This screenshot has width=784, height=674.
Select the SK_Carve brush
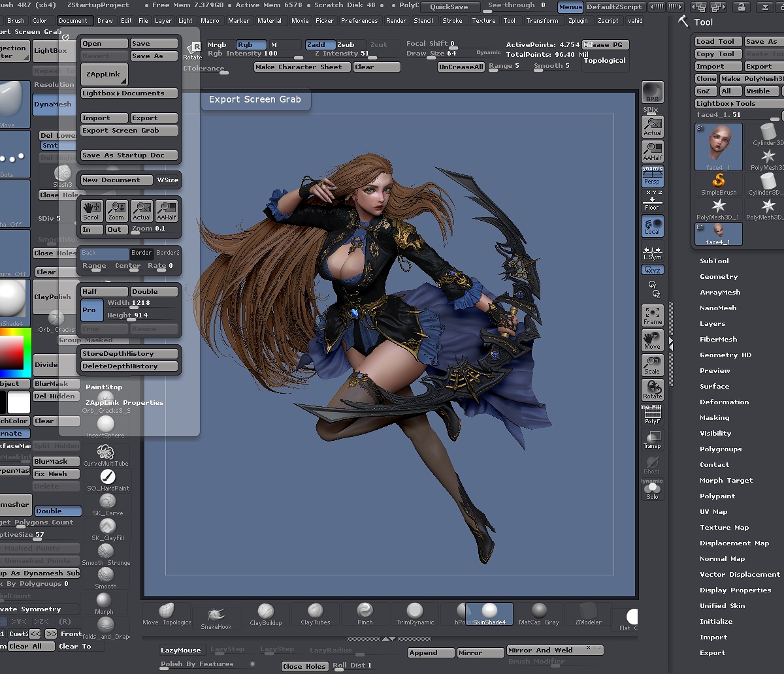[x=107, y=505]
